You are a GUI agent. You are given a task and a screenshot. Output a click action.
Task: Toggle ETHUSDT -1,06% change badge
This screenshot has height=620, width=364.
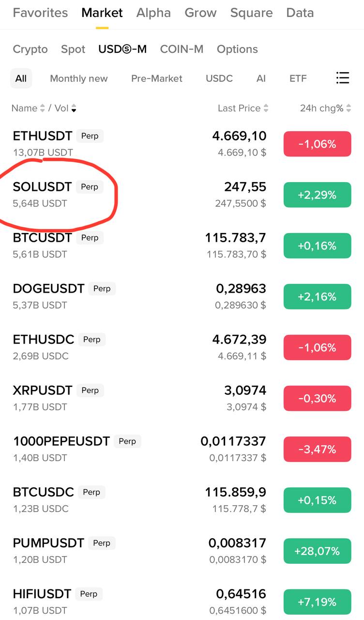317,144
